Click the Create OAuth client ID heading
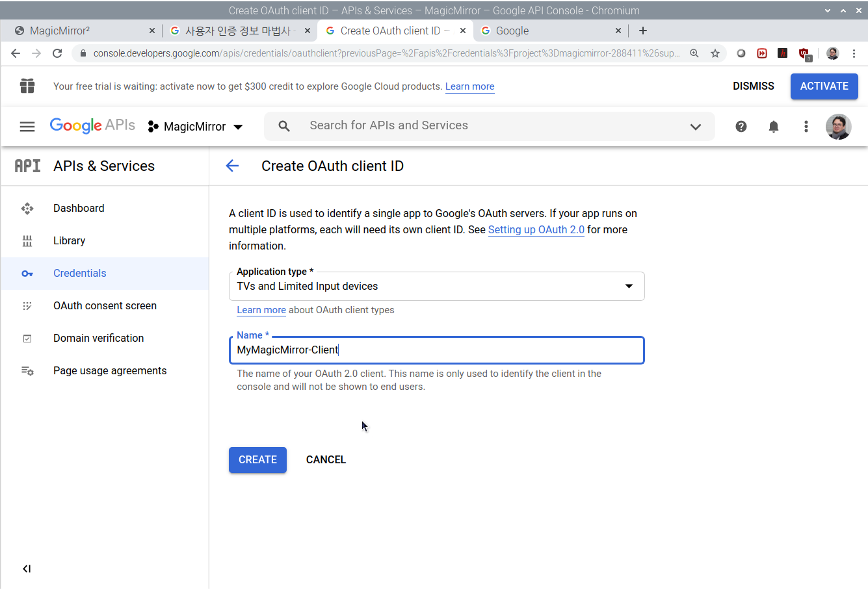The image size is (868, 590). [x=332, y=166]
